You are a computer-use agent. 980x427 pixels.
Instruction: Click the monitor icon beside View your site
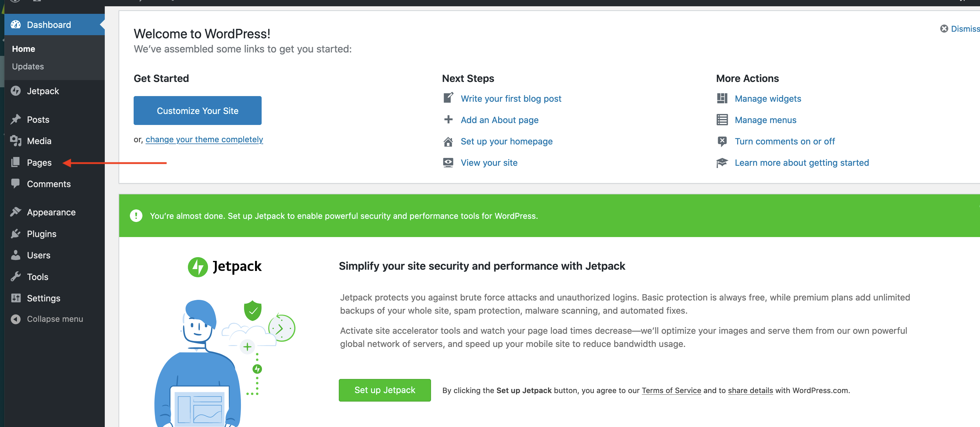tap(448, 163)
